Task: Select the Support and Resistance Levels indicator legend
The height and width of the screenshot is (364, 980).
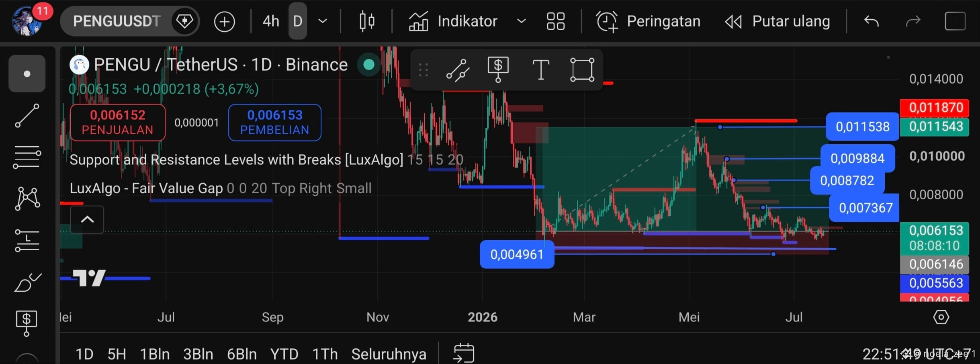Action: coord(266,160)
